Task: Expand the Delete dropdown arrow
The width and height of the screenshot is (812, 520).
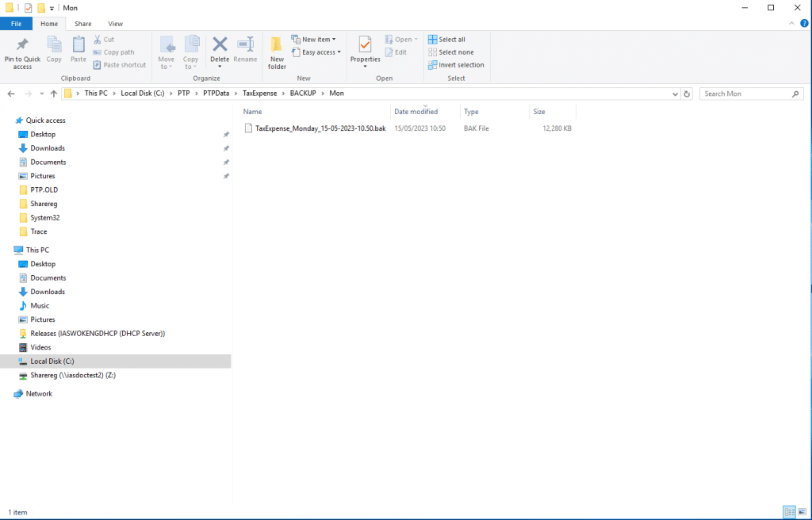Action: pyautogui.click(x=220, y=67)
